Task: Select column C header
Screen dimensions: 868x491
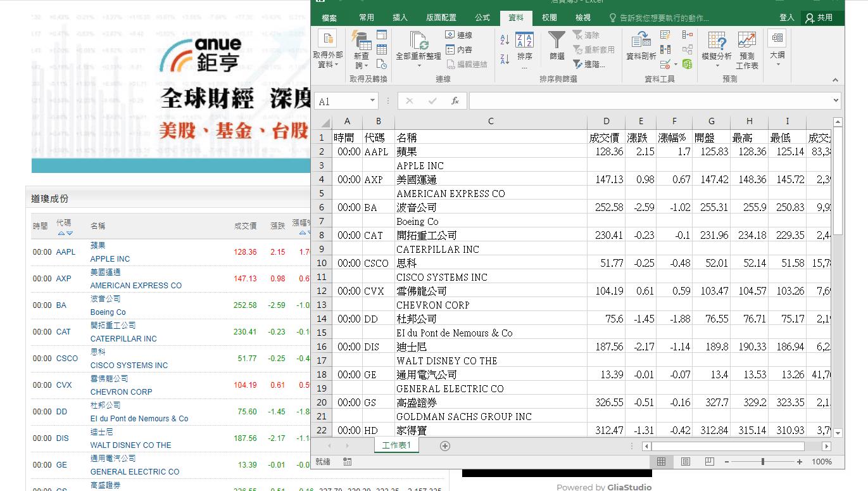Action: (491, 122)
